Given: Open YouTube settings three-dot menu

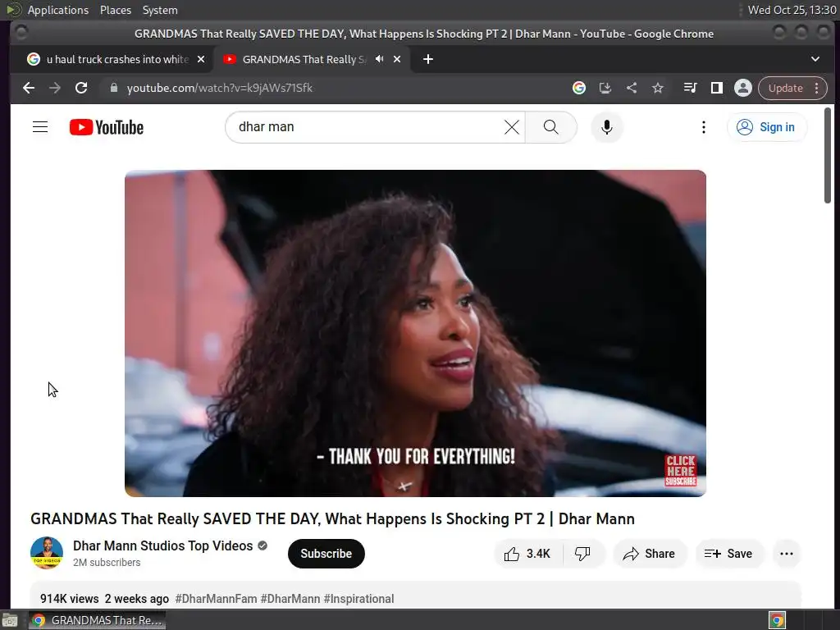Looking at the screenshot, I should 703,127.
